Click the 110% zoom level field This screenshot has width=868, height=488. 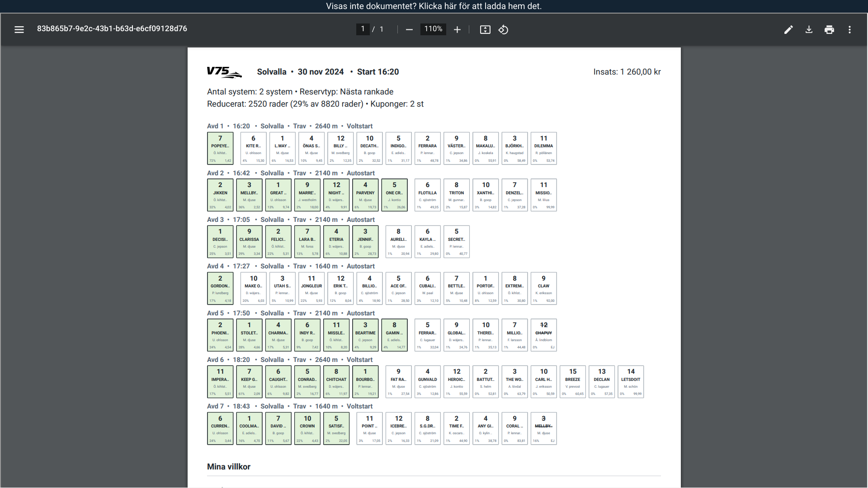433,29
